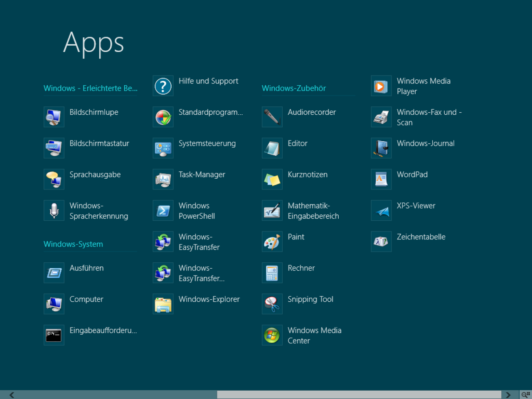Launch the Task-Manager icon

[x=163, y=179]
